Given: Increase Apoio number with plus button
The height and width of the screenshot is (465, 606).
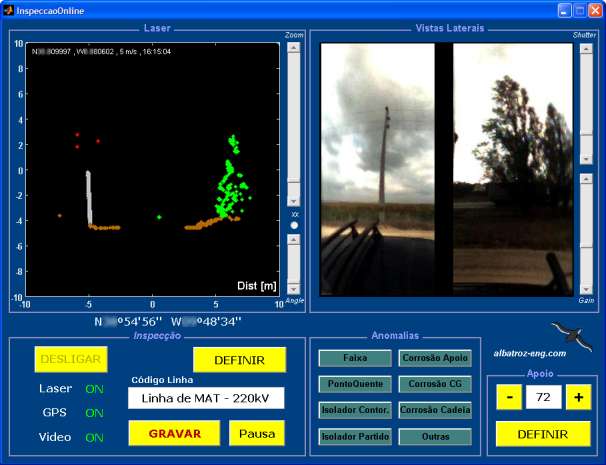Looking at the screenshot, I should (578, 397).
